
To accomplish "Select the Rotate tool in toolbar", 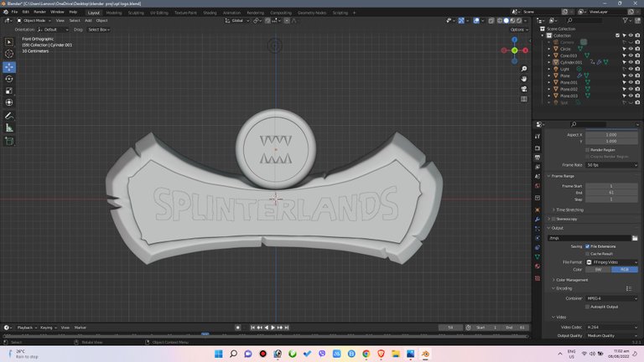I will (x=9, y=79).
